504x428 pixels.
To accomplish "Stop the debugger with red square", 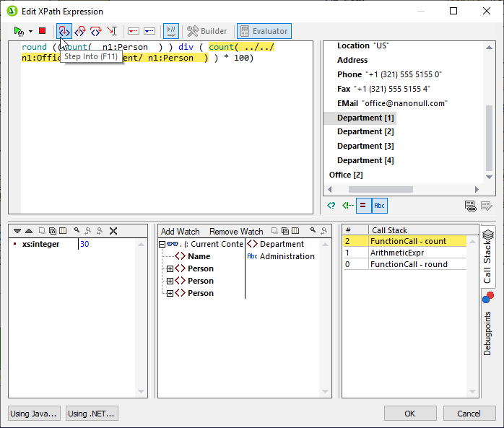I will (42, 31).
